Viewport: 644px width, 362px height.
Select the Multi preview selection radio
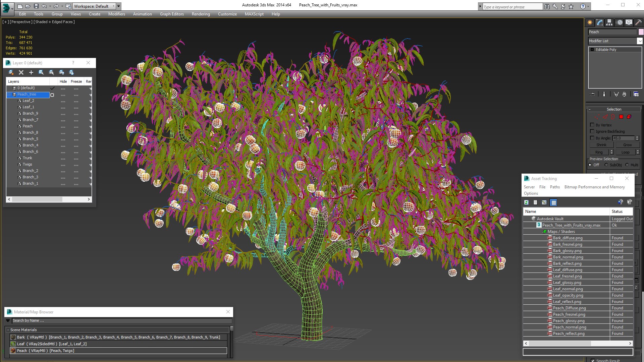point(627,165)
